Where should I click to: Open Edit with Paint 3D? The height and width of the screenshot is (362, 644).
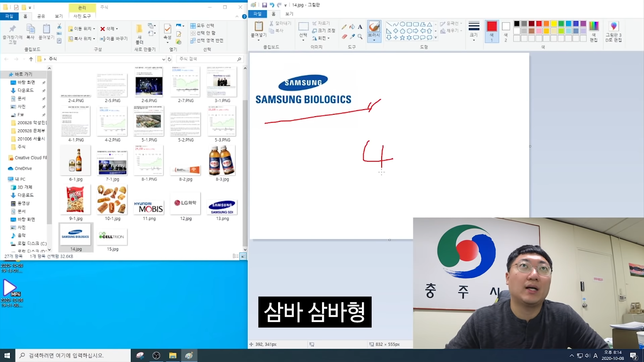613,31
